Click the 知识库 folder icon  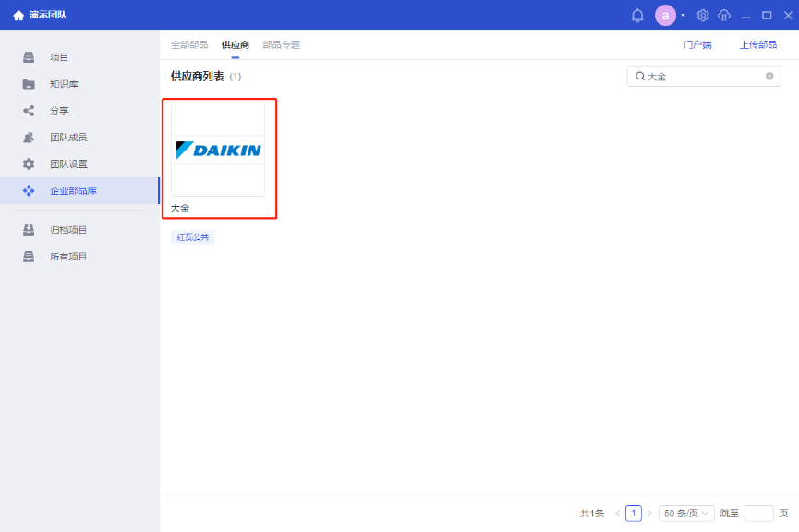(x=29, y=84)
